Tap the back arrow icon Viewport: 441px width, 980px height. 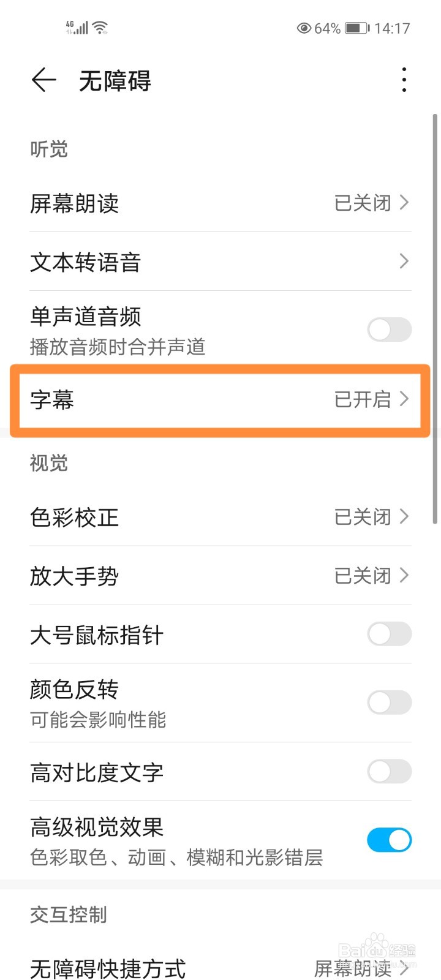click(43, 80)
